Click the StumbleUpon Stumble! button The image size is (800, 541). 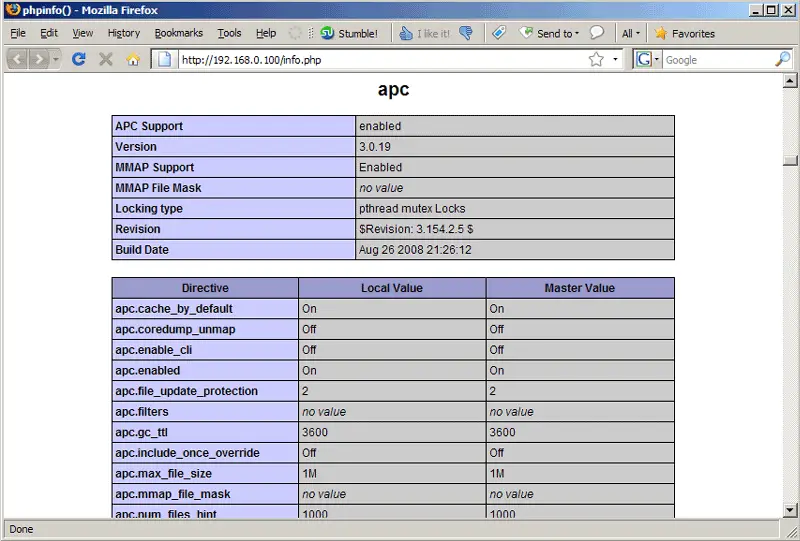coord(349,33)
